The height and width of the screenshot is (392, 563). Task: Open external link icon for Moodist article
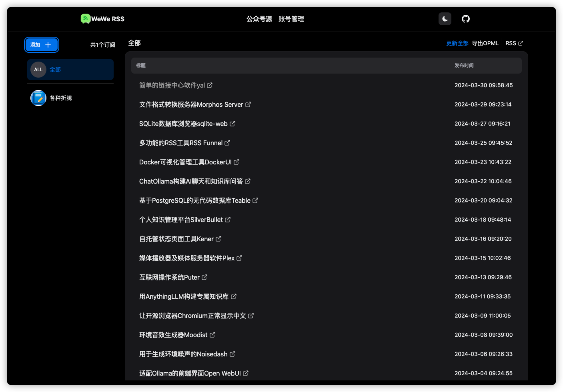click(212, 335)
